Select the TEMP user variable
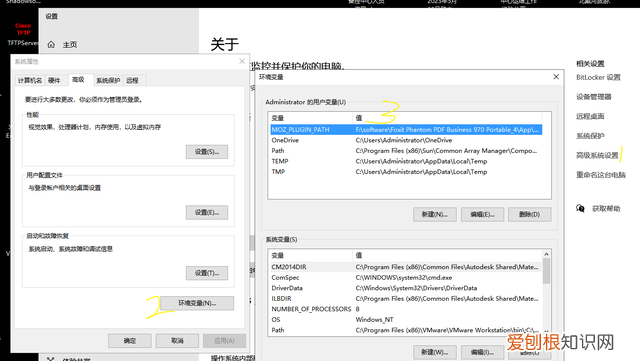 (x=406, y=161)
